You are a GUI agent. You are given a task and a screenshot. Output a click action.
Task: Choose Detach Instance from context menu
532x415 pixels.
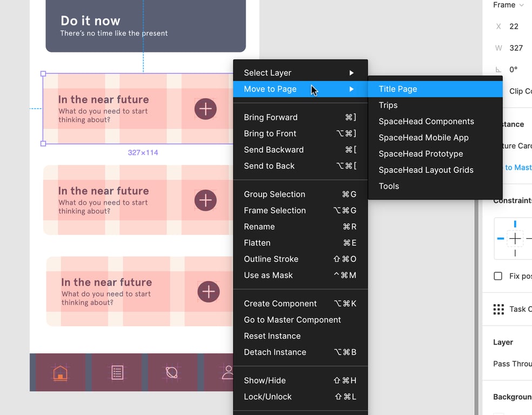pos(275,352)
